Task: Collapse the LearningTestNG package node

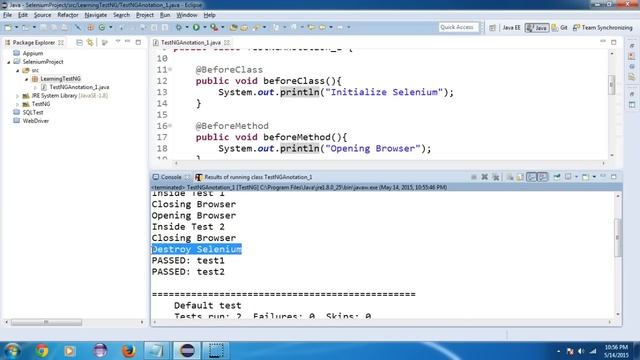Action: (27, 79)
